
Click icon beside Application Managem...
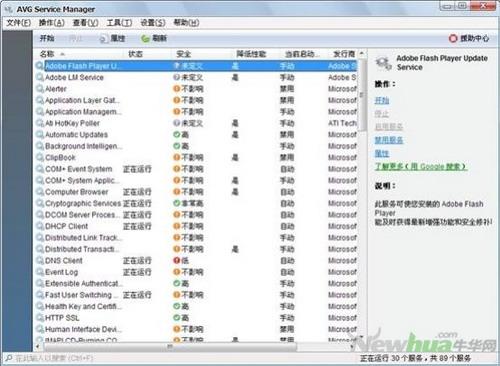click(x=40, y=112)
